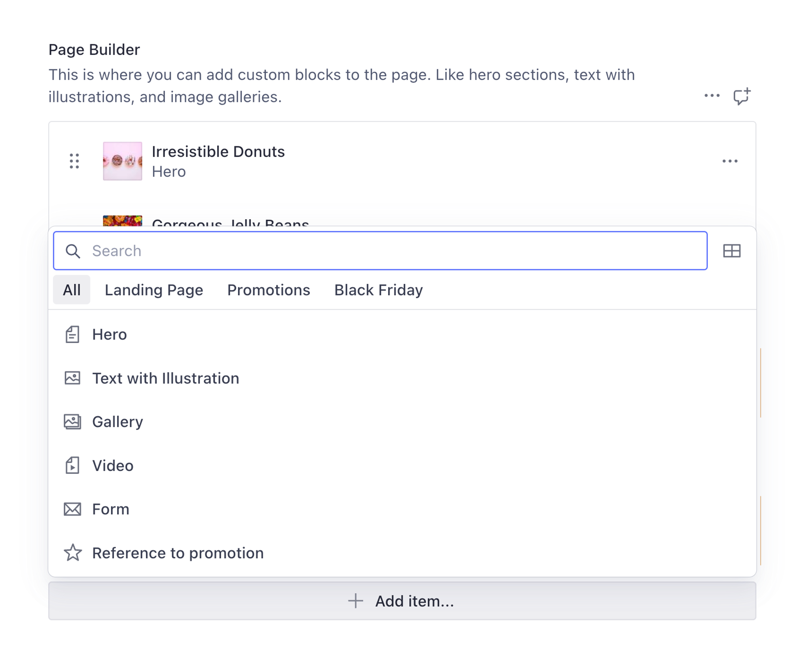Select the All filter tab
812x671 pixels.
71,290
